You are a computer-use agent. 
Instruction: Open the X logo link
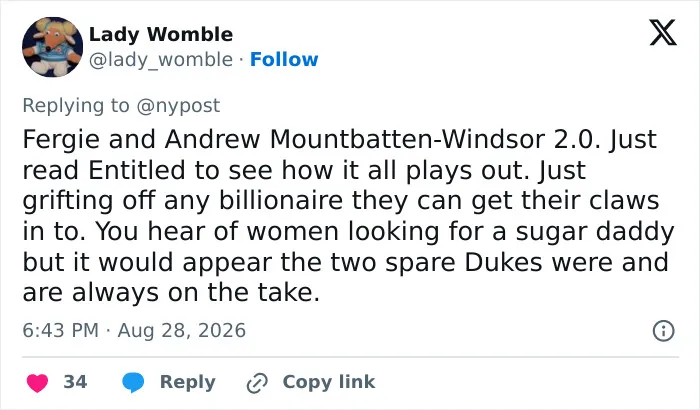click(x=663, y=33)
